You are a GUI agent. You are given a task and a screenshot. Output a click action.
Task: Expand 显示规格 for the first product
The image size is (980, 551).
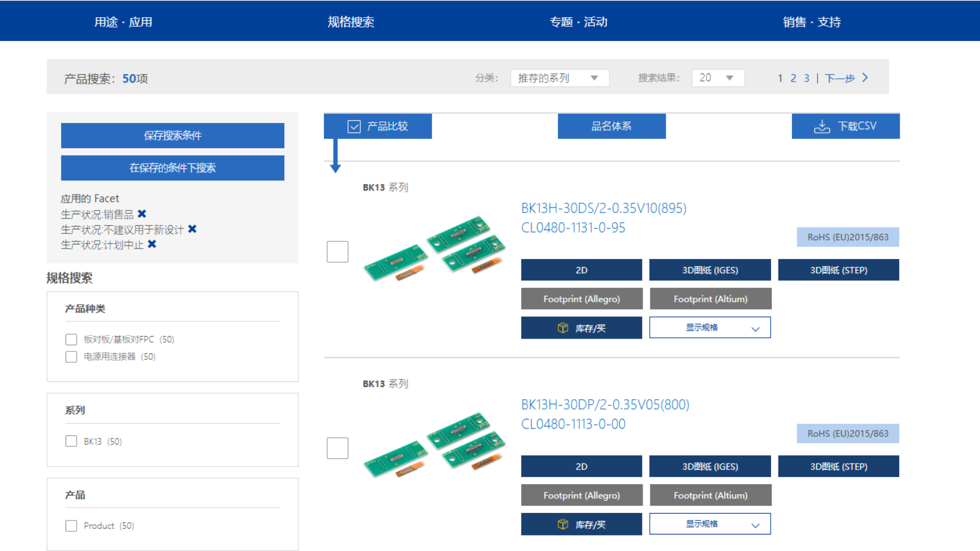click(709, 327)
